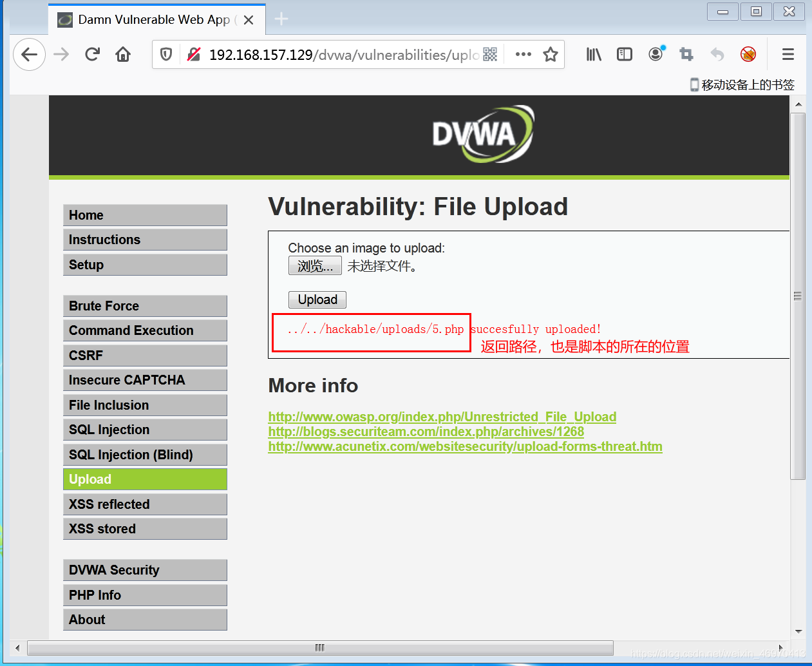
Task: Open XSS stored page
Action: tap(145, 529)
